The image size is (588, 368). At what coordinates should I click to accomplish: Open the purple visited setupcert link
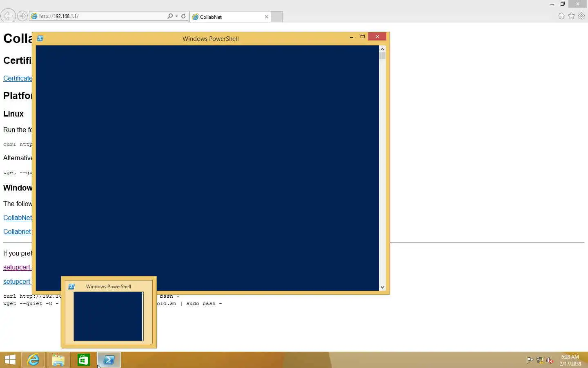point(17,267)
